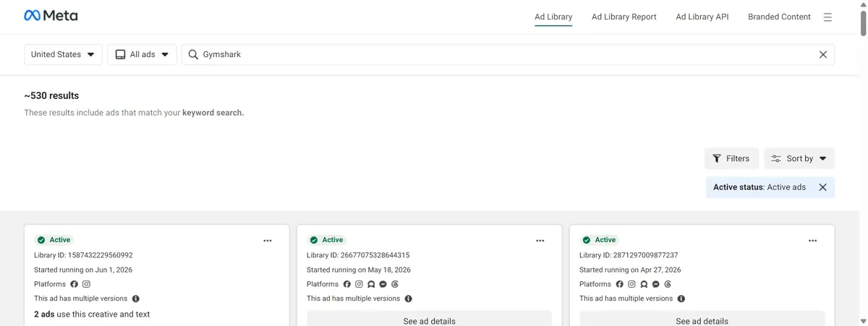The height and width of the screenshot is (326, 868).
Task: Click 'Started running on May 18, 2026'
Action: tap(359, 270)
